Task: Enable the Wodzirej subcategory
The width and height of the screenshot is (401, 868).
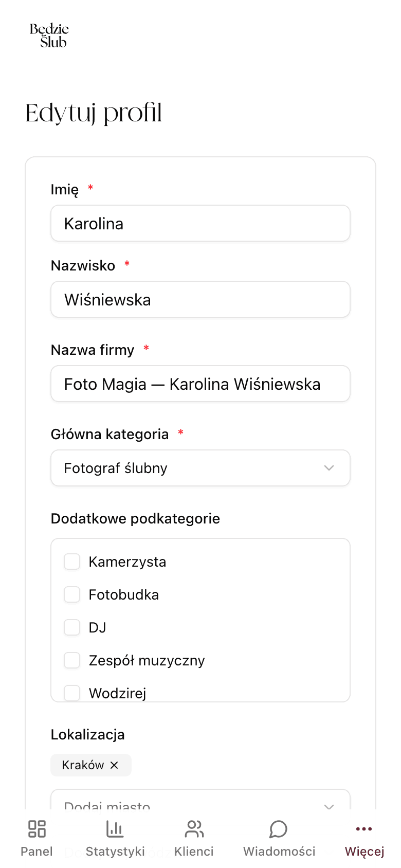Action: pos(72,693)
